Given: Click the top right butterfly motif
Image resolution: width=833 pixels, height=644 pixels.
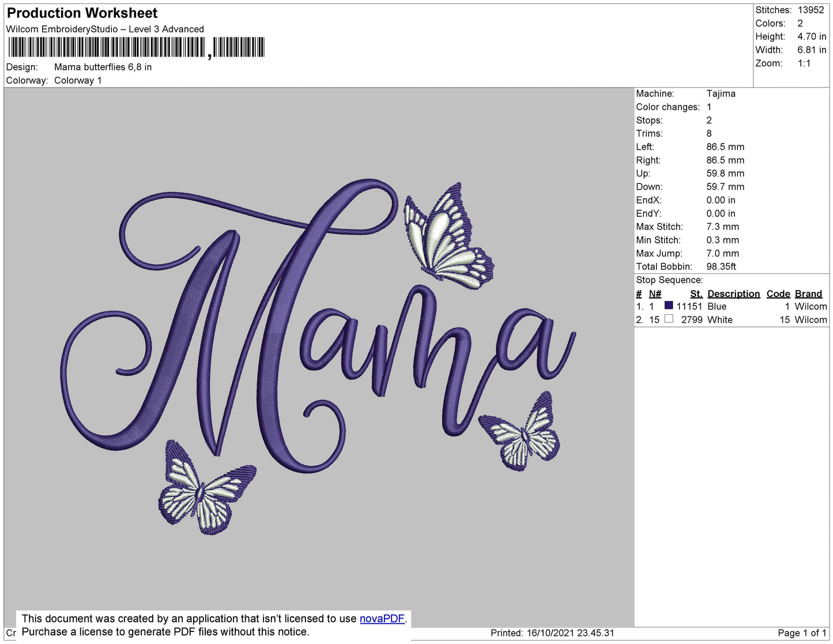Looking at the screenshot, I should point(448,236).
